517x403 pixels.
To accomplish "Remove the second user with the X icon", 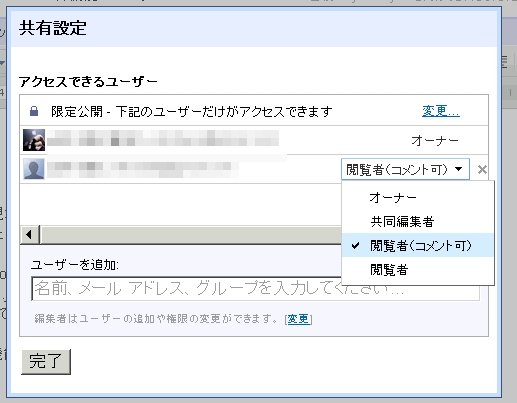I will coord(482,170).
